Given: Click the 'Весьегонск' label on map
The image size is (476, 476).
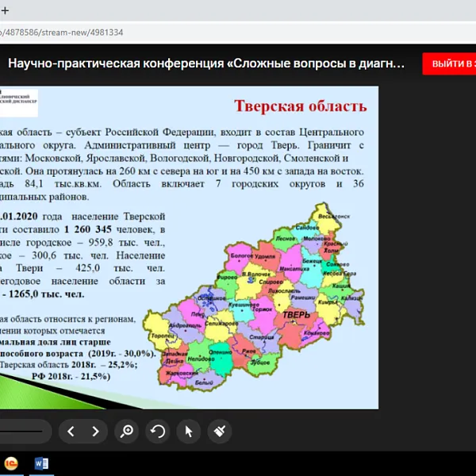Looking at the screenshot, I should pos(334,216).
